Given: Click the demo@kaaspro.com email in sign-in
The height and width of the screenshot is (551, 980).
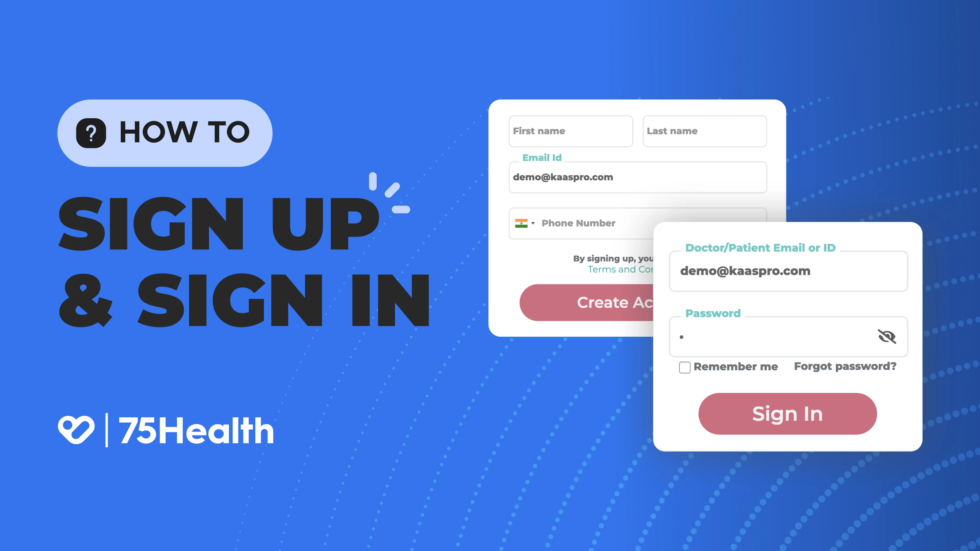Looking at the screenshot, I should [746, 270].
